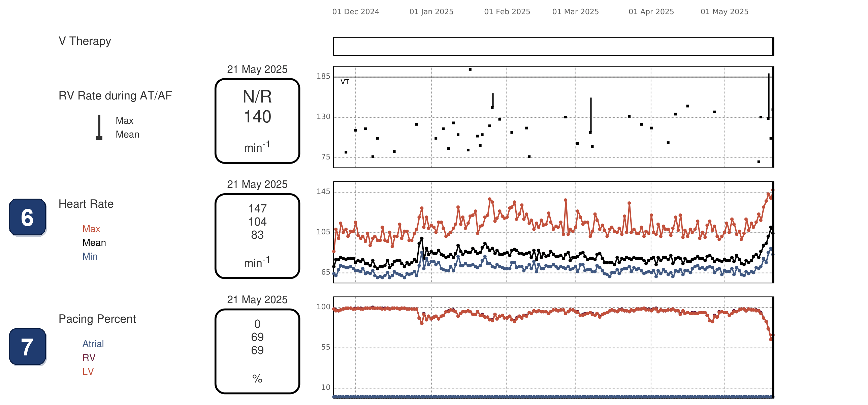868x405 pixels.
Task: Click the 130 axis value on RV rate chart
Action: tap(323, 117)
